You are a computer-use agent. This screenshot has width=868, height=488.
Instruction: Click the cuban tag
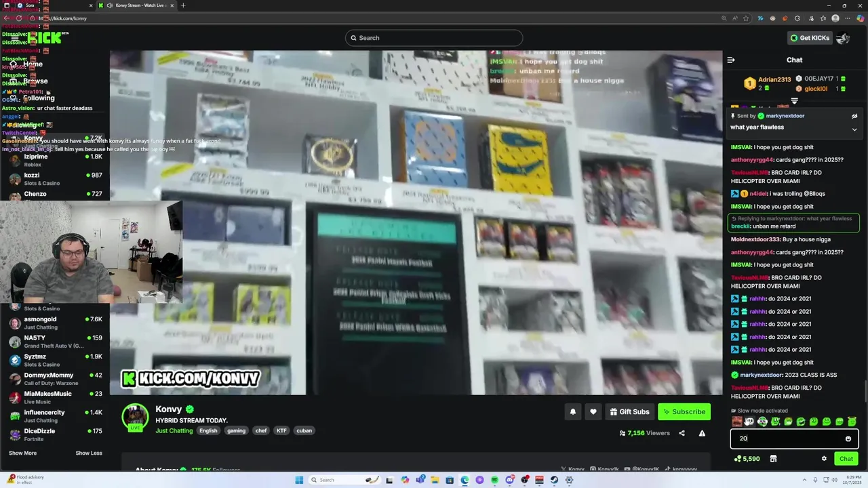point(304,430)
